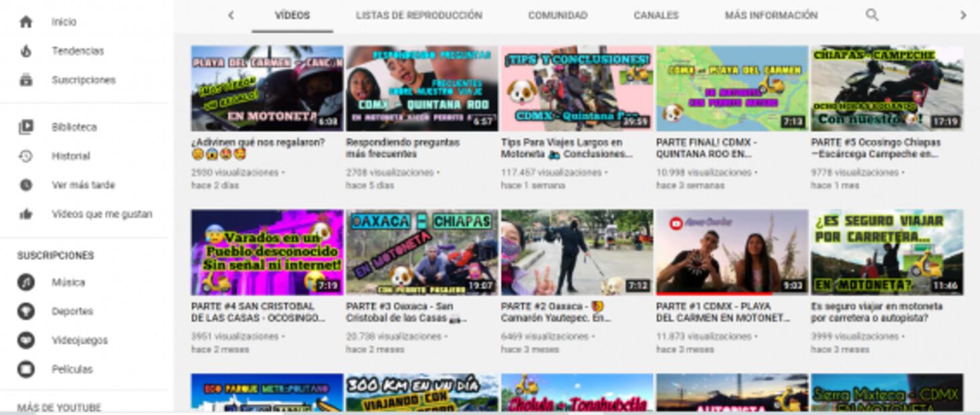Open Ver más tarde icon

point(26,185)
